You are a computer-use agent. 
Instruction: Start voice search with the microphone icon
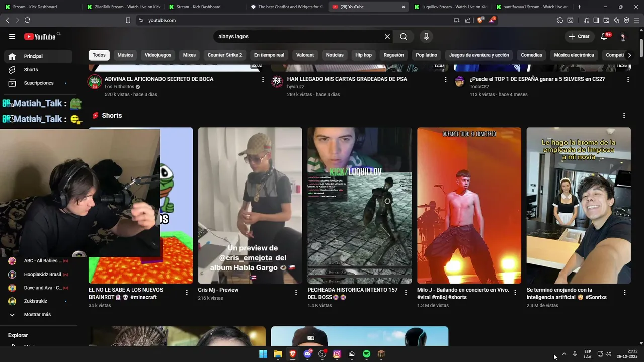[x=426, y=36]
